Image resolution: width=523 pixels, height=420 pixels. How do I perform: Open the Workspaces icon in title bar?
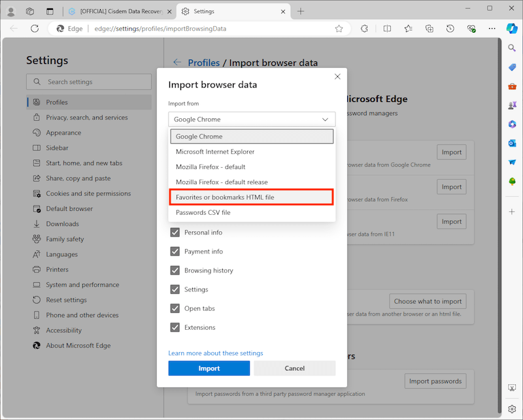coord(30,11)
